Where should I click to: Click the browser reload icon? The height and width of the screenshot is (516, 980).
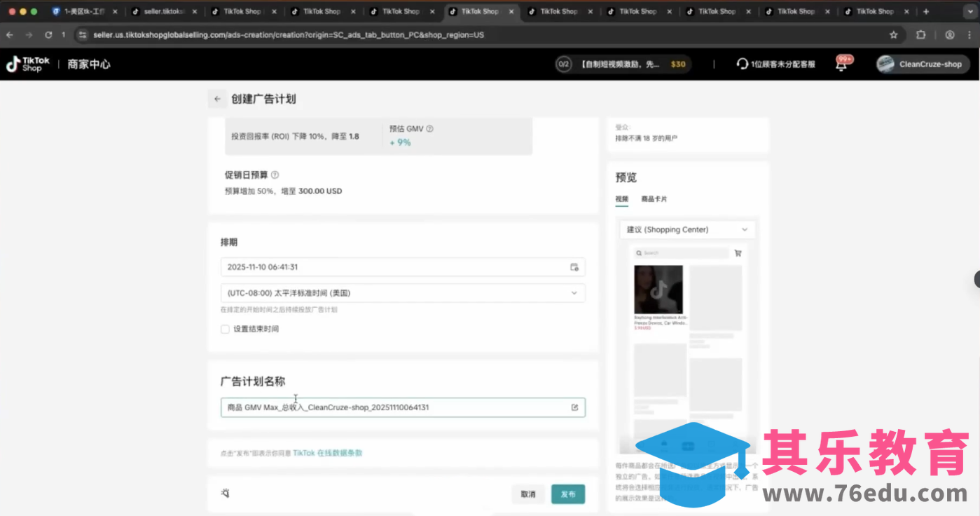[x=48, y=34]
